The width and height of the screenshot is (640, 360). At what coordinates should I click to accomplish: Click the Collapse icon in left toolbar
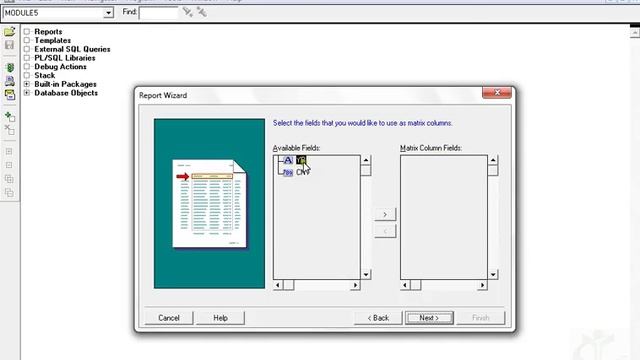pos(9,165)
